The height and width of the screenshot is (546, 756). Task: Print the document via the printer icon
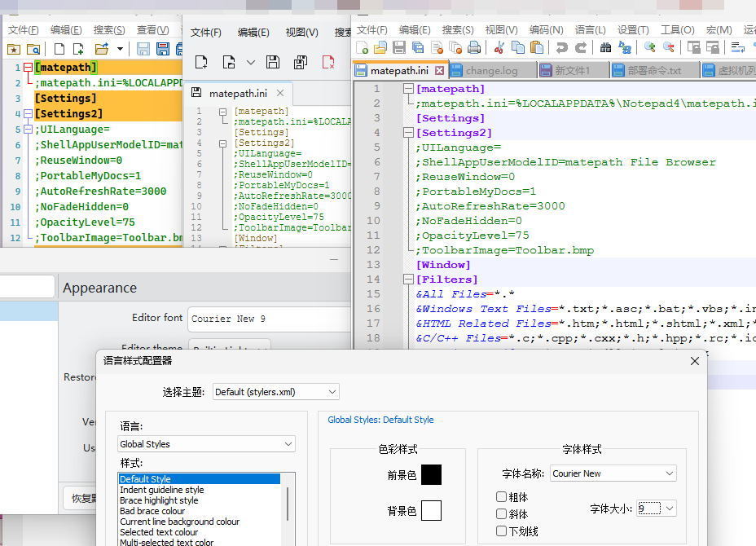[x=475, y=46]
